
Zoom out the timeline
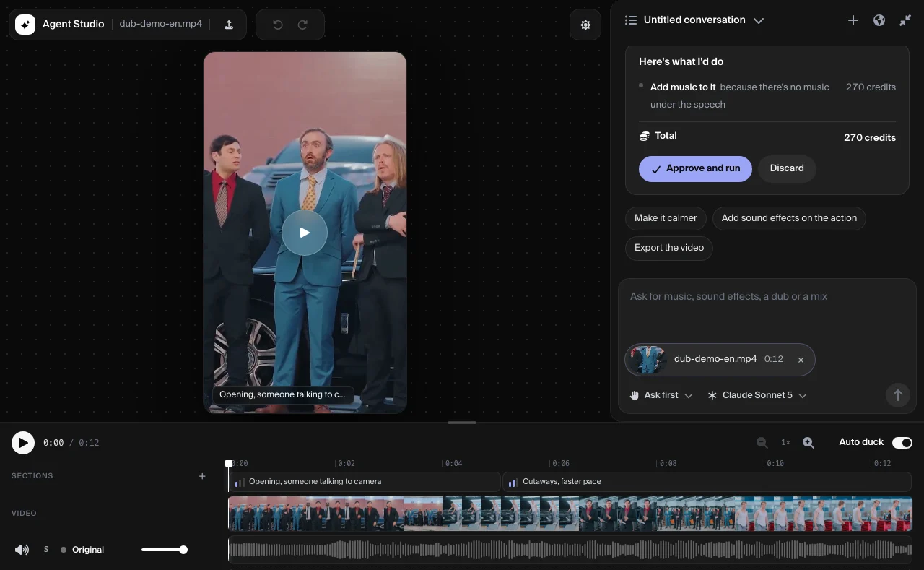tap(762, 442)
